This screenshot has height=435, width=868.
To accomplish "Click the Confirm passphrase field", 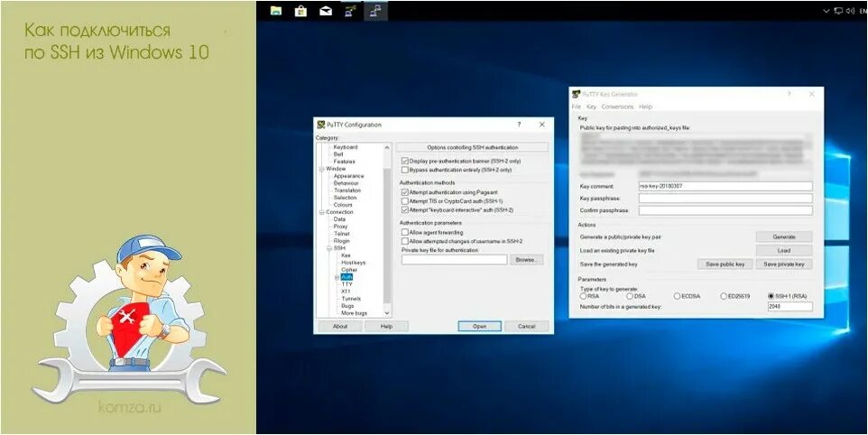I will pyautogui.click(x=725, y=211).
